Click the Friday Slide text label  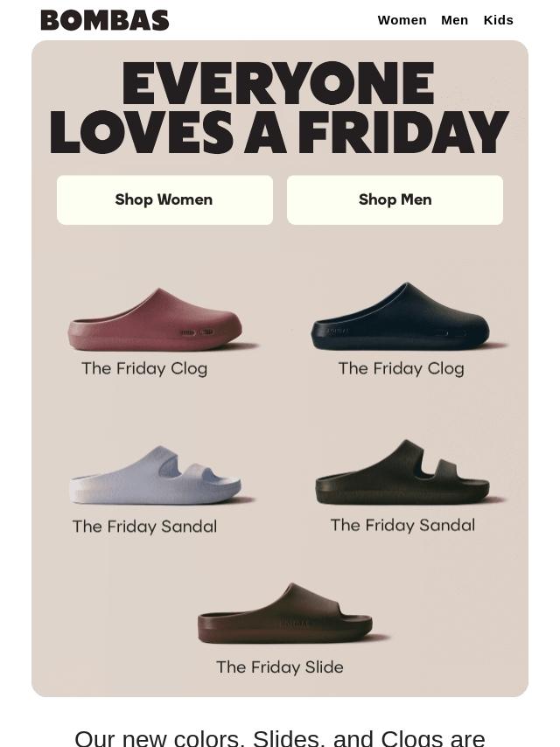pyautogui.click(x=280, y=667)
